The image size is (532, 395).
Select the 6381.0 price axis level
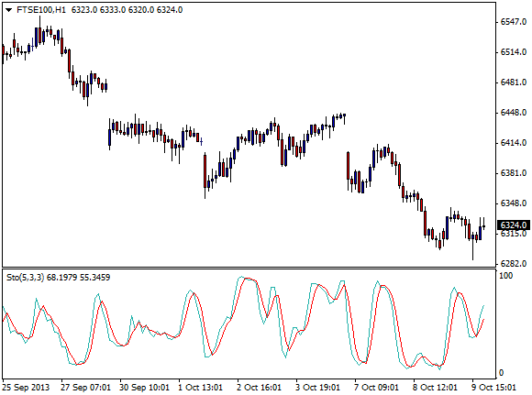point(514,173)
